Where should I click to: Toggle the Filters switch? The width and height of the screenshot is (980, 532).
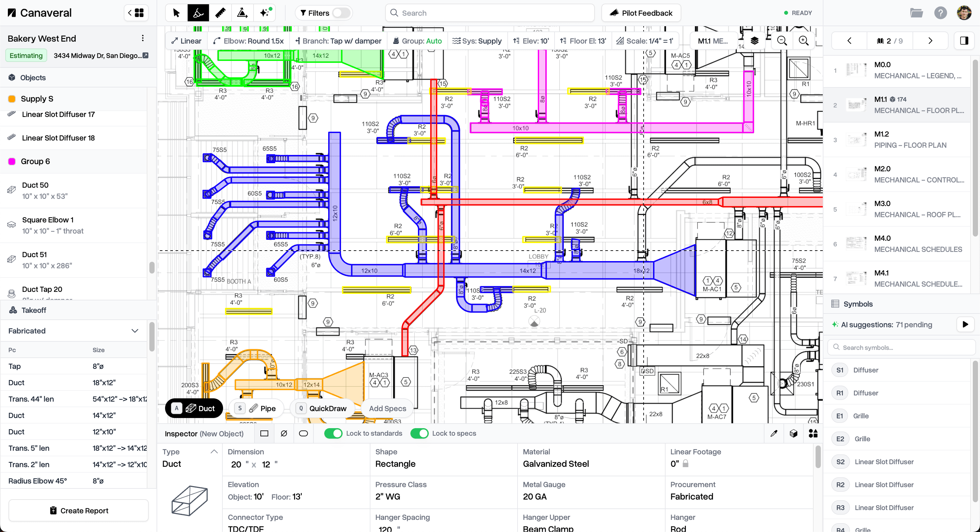pos(341,13)
